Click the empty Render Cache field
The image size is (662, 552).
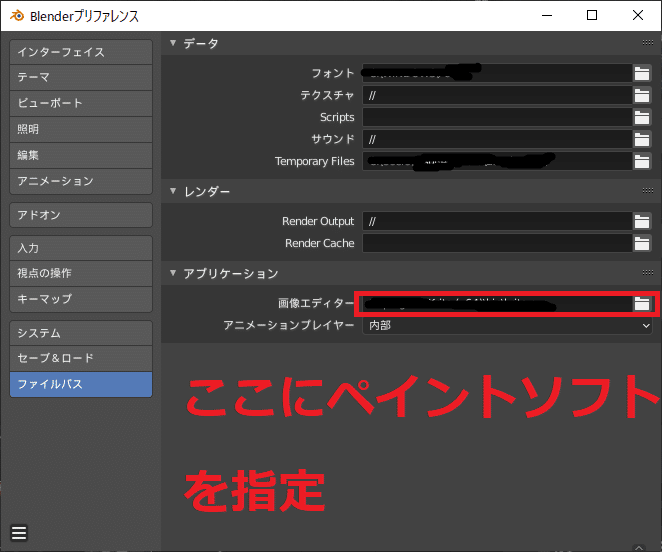point(497,243)
